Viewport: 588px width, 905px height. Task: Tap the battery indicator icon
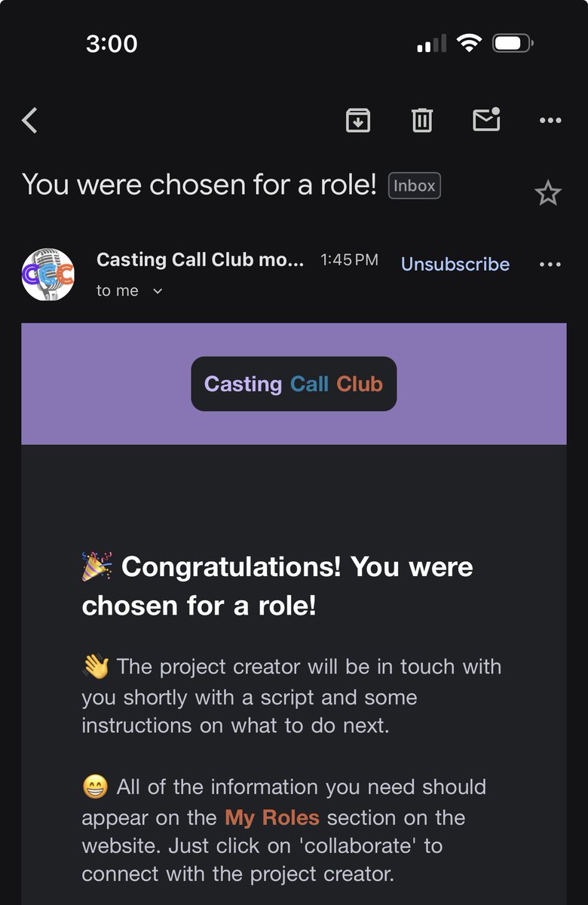513,44
